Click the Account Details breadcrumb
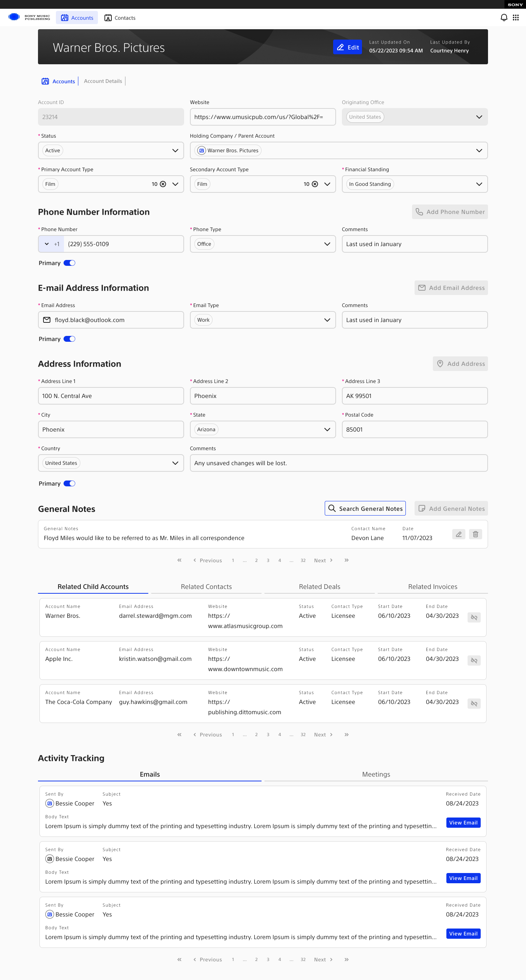Screen dimensions: 526x980 103,81
